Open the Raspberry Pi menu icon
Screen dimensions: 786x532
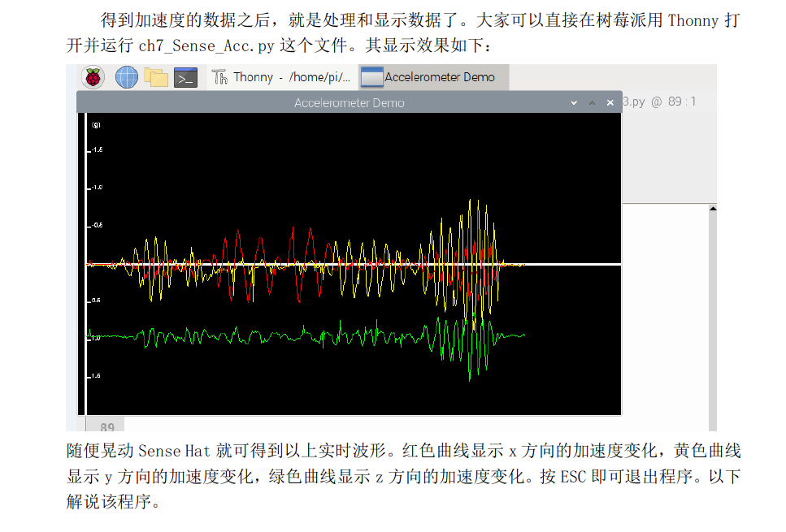[x=93, y=77]
